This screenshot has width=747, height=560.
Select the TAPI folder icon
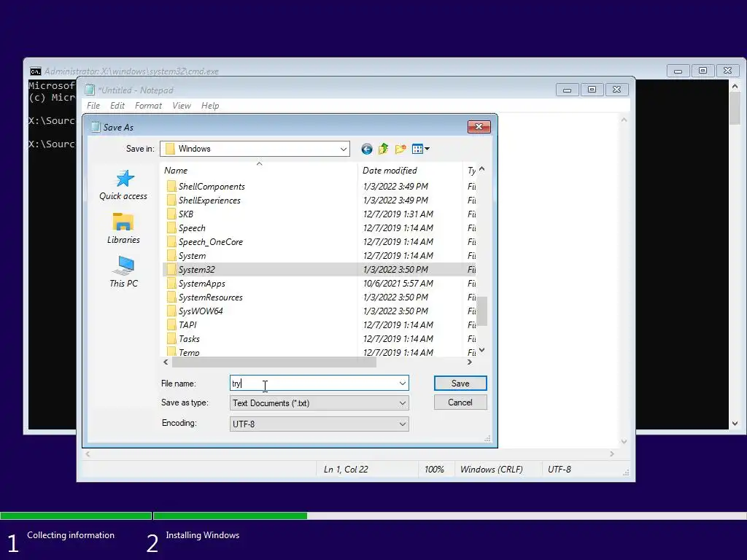click(171, 324)
